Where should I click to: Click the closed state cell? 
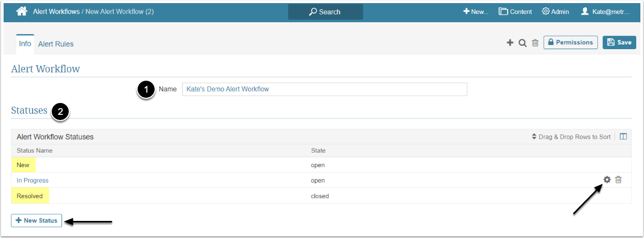(320, 196)
